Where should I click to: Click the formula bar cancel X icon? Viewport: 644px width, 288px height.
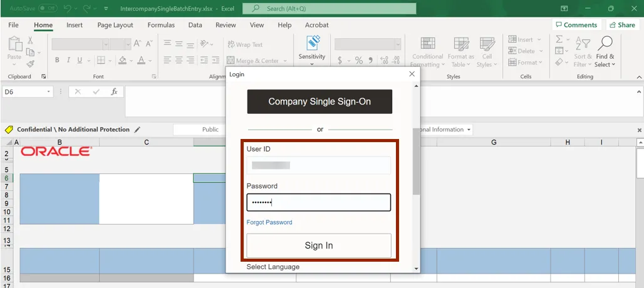(78, 92)
